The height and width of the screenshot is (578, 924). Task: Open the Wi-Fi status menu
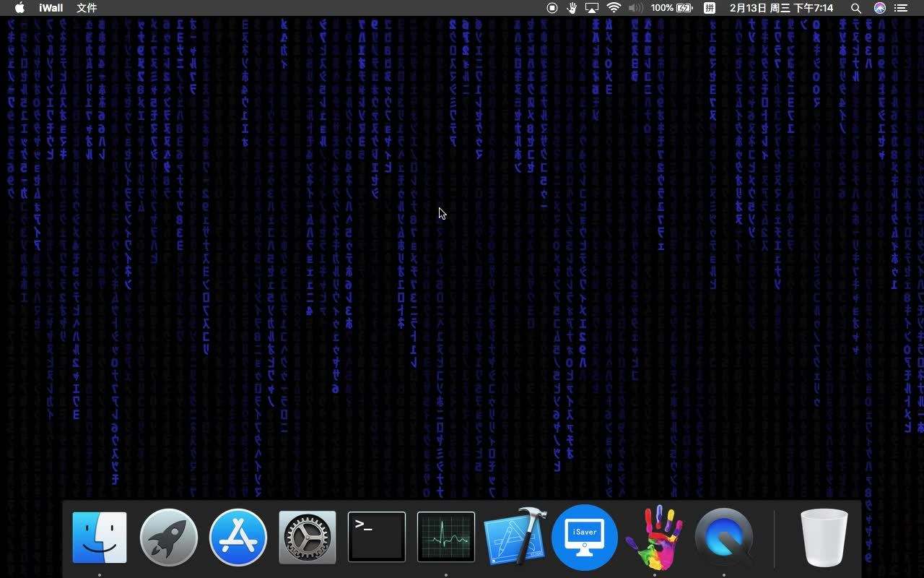[x=614, y=8]
